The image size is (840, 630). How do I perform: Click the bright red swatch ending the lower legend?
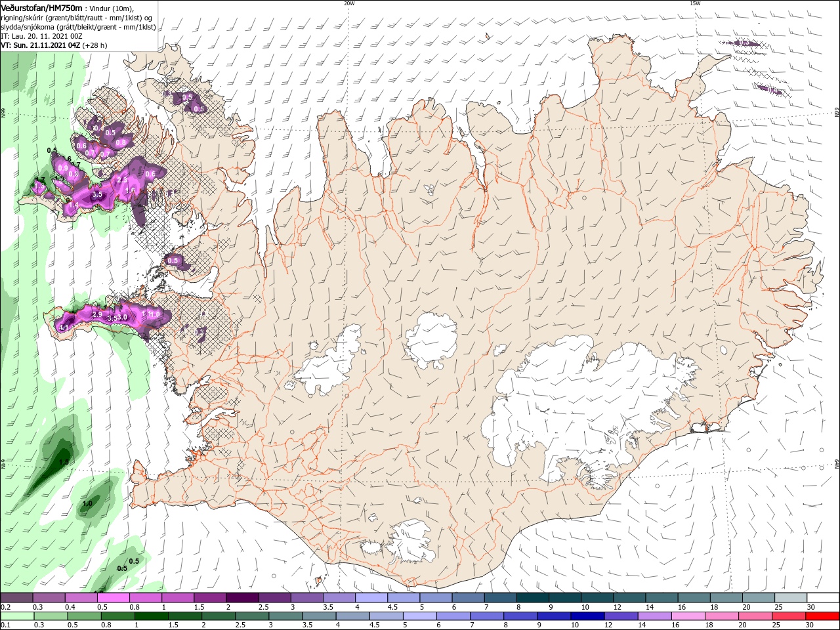tap(823, 616)
